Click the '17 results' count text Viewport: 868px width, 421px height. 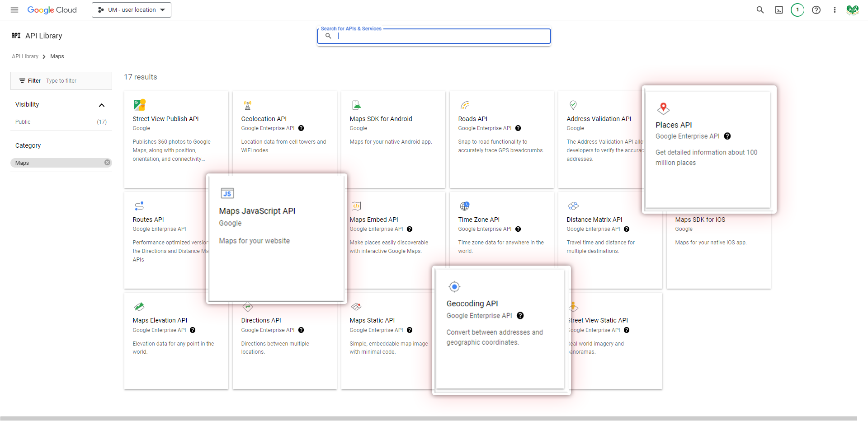pyautogui.click(x=141, y=77)
